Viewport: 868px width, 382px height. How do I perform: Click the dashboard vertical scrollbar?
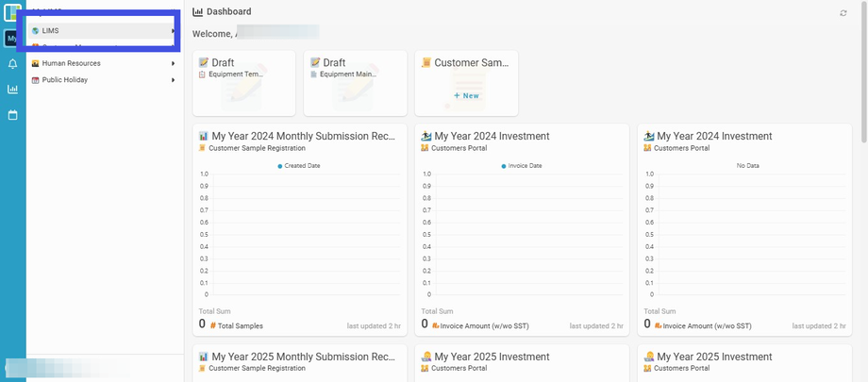click(862, 94)
